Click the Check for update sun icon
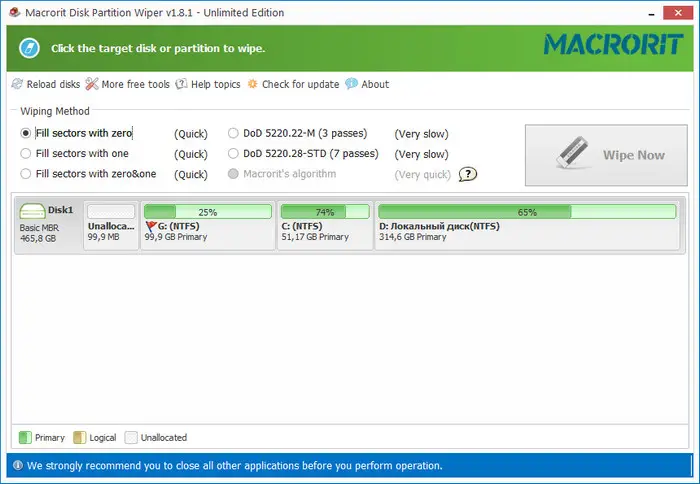 [x=253, y=84]
